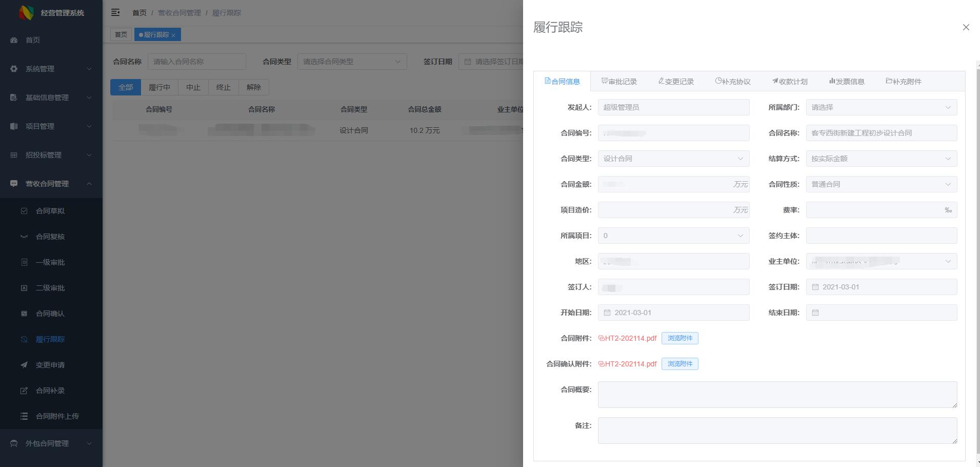Click the 履行跟踪 refresh-search icon
Viewport: 980px width, 467px height.
(x=24, y=339)
